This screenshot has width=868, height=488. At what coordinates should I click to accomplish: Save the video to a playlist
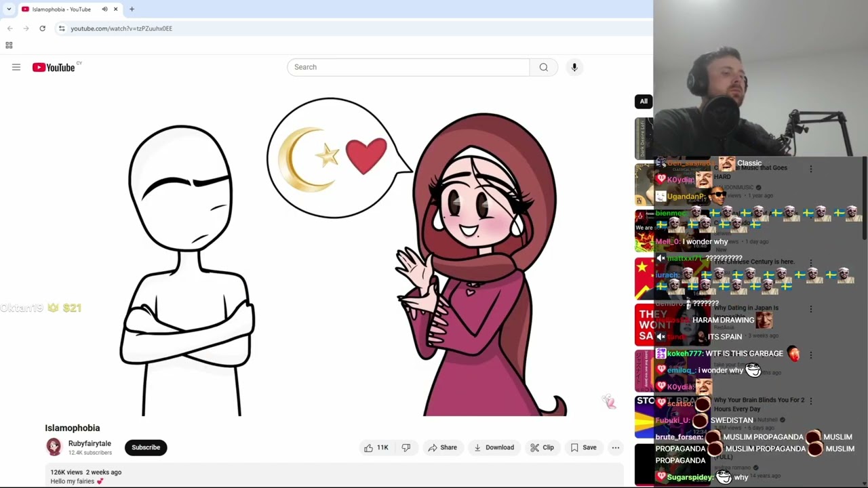point(583,447)
